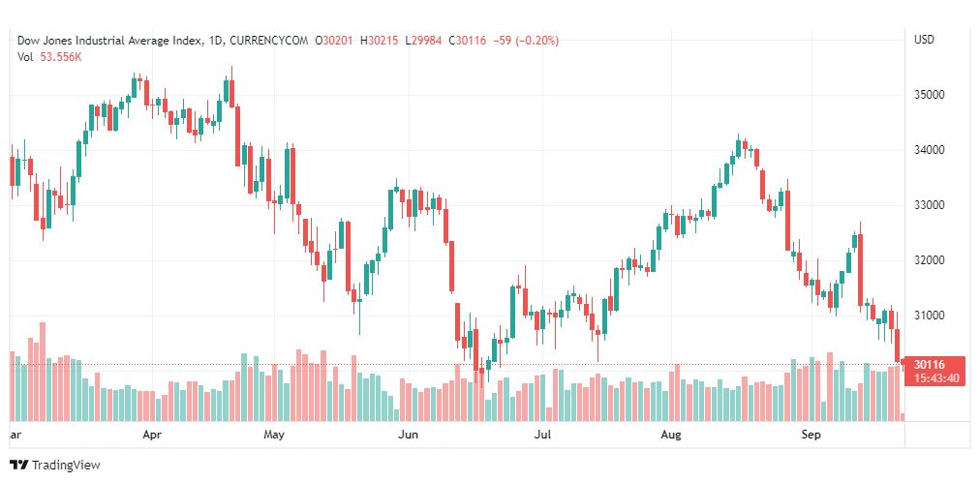Click the 33000 price axis label
Viewport: 980px width, 482px height.
point(929,205)
